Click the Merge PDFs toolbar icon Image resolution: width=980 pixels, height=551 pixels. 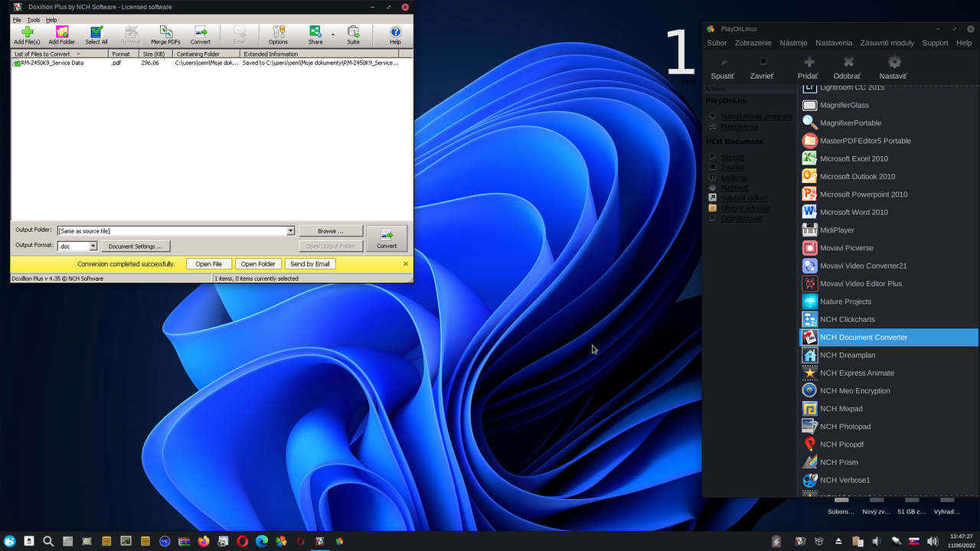coord(165,35)
